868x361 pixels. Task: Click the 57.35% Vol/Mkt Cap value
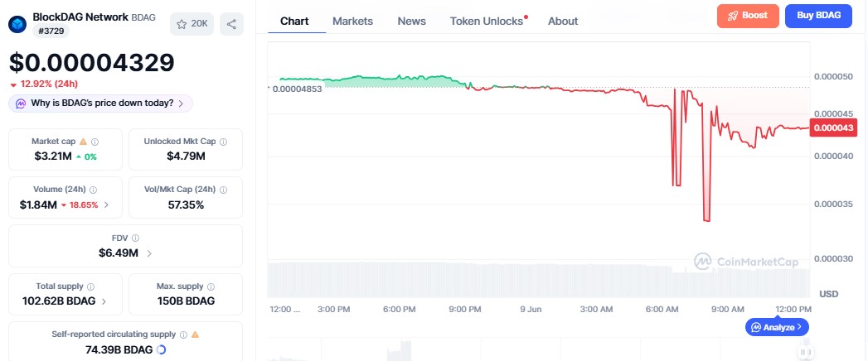186,205
